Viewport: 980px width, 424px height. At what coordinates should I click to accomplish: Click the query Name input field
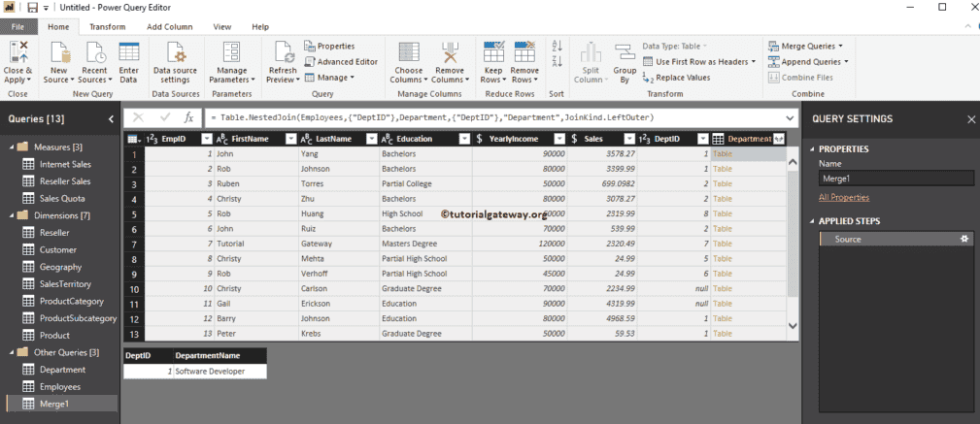pyautogui.click(x=896, y=178)
